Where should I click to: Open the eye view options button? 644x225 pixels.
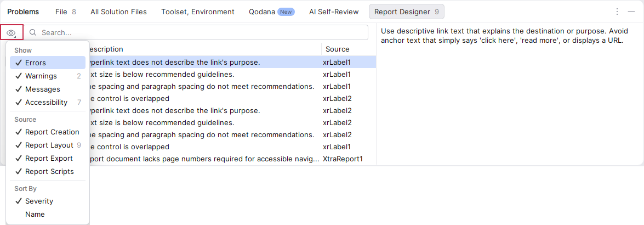click(x=12, y=32)
